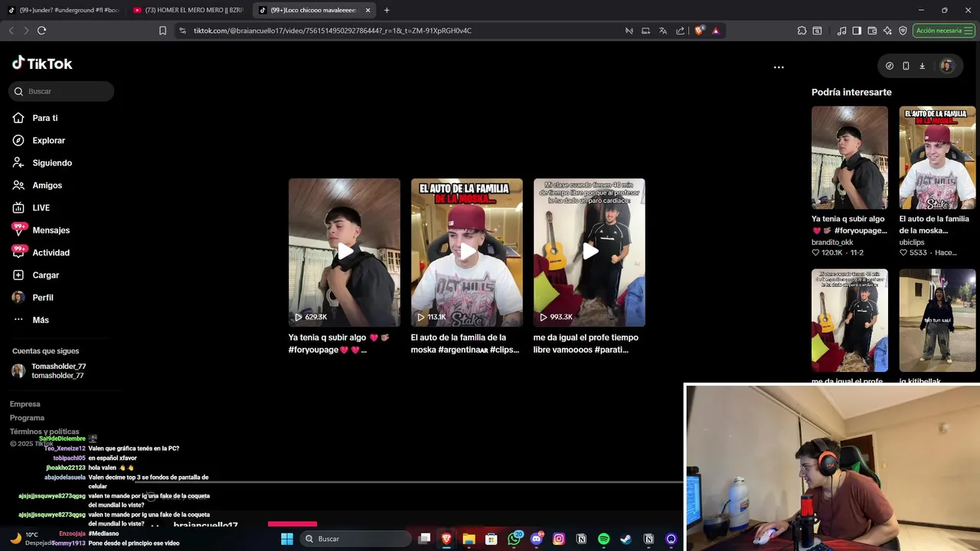Open ubiclips suggested video thumbnail
This screenshot has height=551, width=980.
point(937,158)
